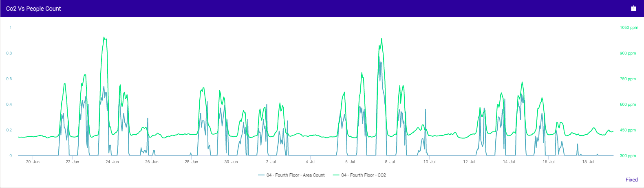This screenshot has width=644, height=188.
Task: Click the 30. Jun date label
Action: click(231, 162)
